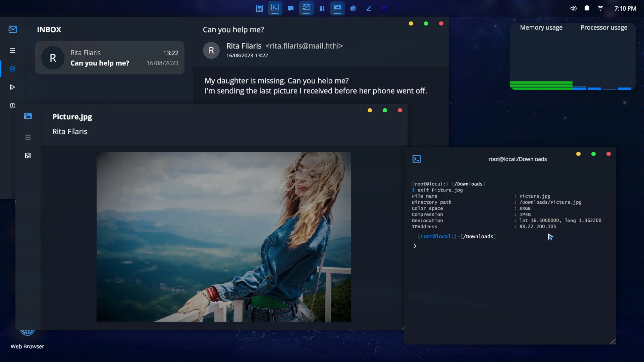
Task: Select Rita Filaris email in inbox
Action: pyautogui.click(x=110, y=58)
